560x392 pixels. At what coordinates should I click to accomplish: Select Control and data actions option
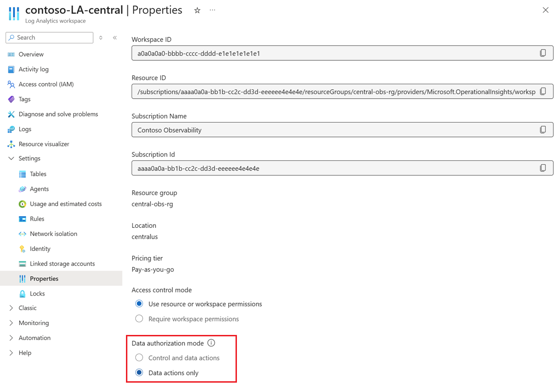click(x=139, y=358)
